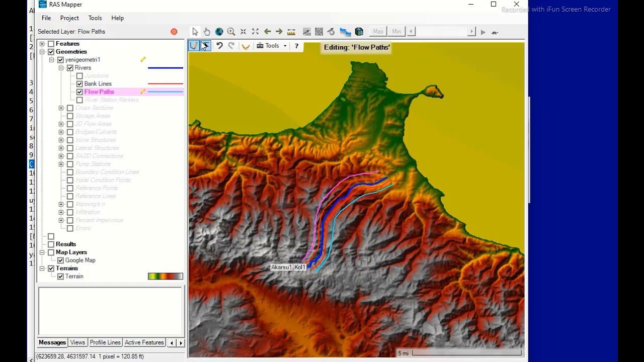Go to previous view with left arrow
The width and height of the screenshot is (644, 362).
click(x=267, y=32)
